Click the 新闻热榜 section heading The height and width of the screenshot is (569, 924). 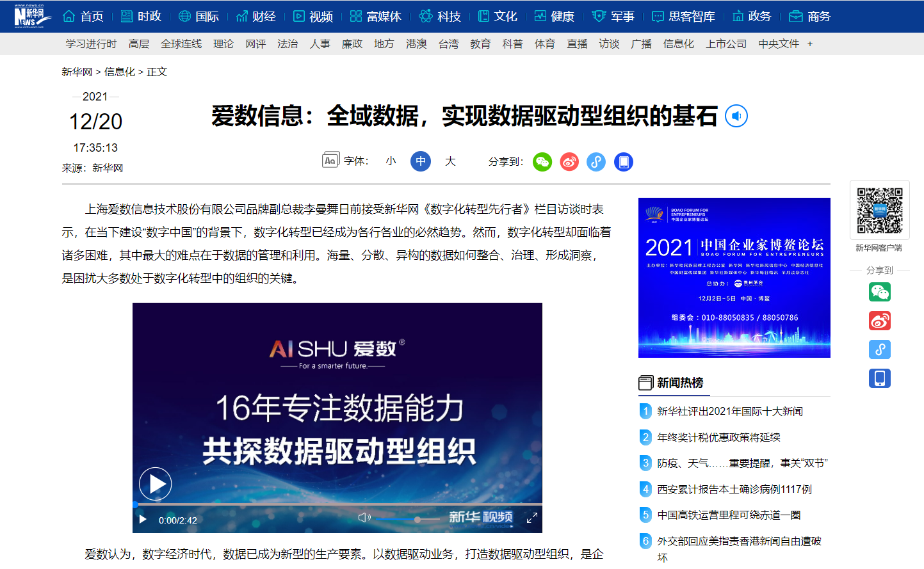(680, 383)
